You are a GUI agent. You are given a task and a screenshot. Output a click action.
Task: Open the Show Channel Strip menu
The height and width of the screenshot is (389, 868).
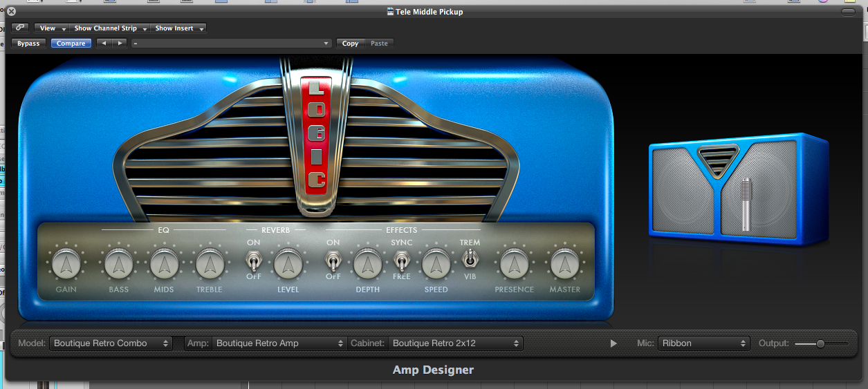[x=109, y=28]
